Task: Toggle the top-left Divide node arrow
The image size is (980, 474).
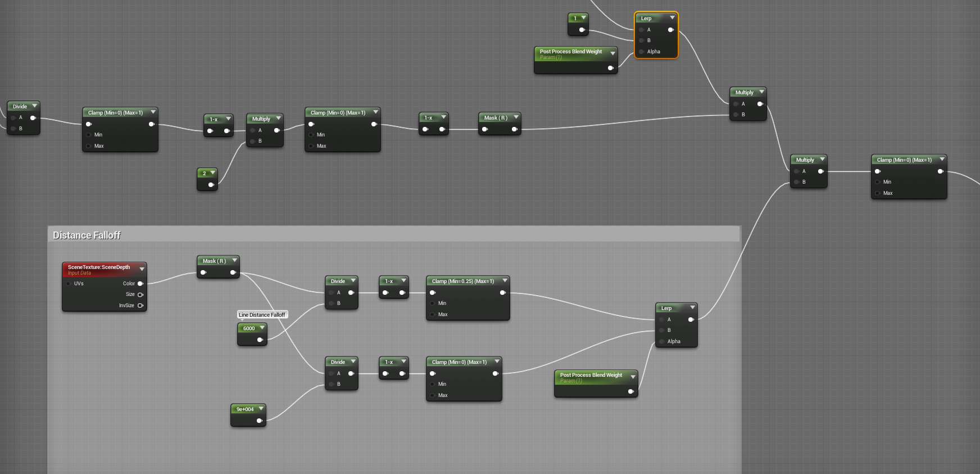Action: coord(34,106)
